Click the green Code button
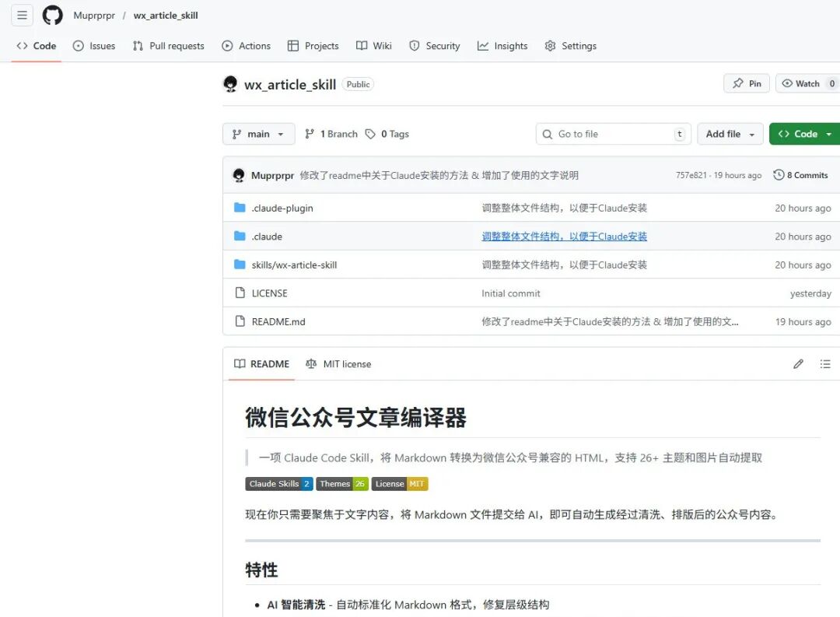Image resolution: width=840 pixels, height=617 pixels. [804, 134]
